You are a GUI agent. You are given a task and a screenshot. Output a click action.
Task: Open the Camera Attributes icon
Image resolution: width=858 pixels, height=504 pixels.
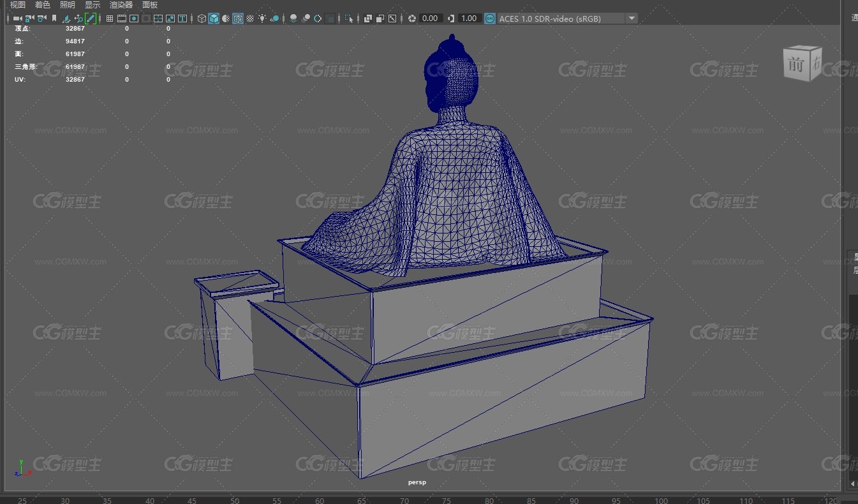(41, 19)
